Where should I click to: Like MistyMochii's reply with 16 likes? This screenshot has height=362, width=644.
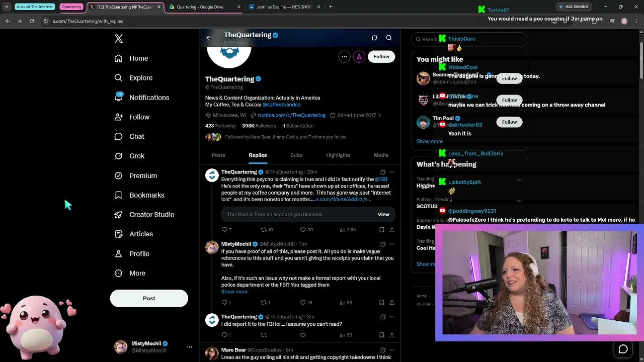[306, 303]
